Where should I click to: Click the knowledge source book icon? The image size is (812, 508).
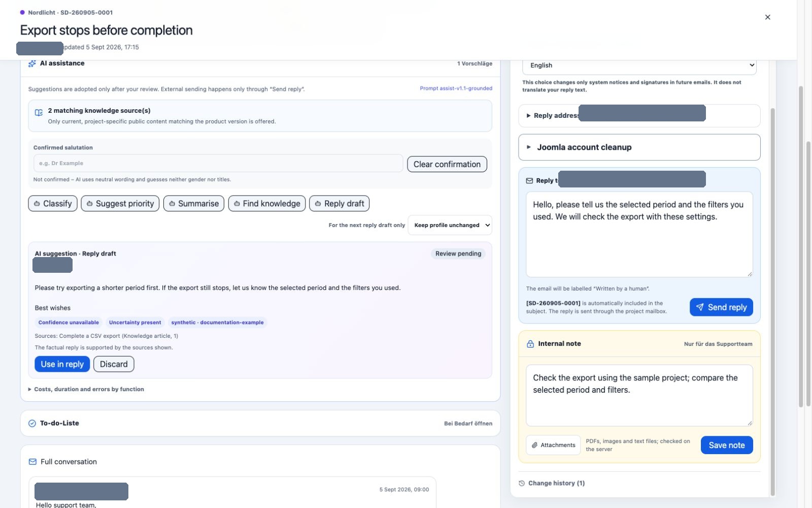[39, 113]
